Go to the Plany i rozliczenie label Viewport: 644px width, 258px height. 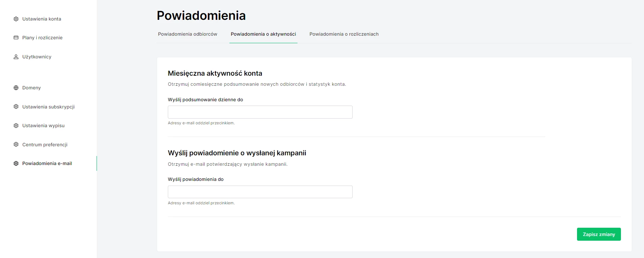pos(43,37)
